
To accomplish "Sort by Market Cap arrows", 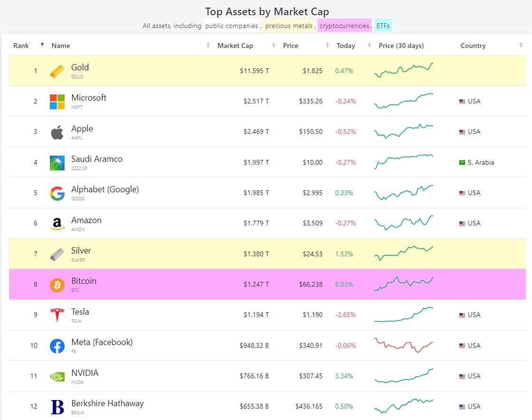I will click(274, 45).
